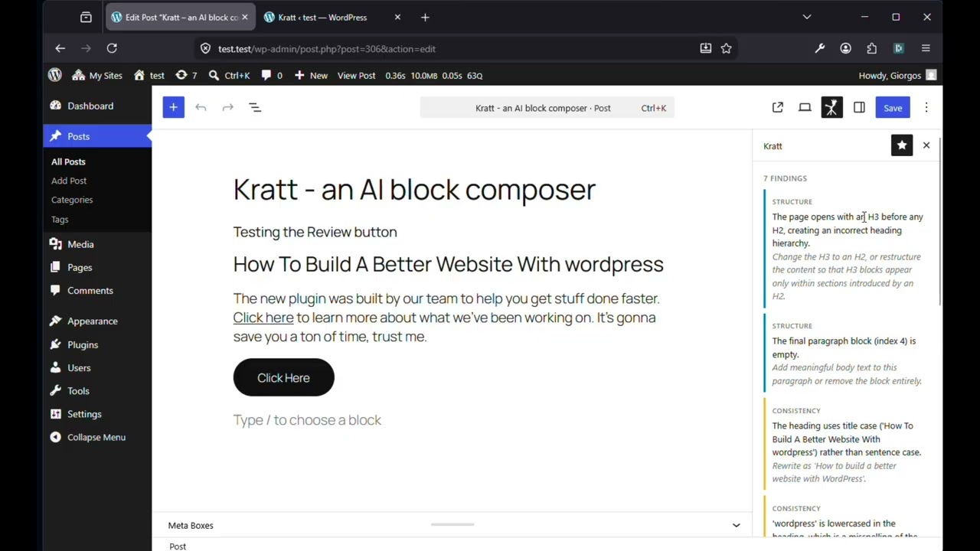Open the block inserter with plus icon
The width and height of the screenshot is (980, 551).
[173, 107]
